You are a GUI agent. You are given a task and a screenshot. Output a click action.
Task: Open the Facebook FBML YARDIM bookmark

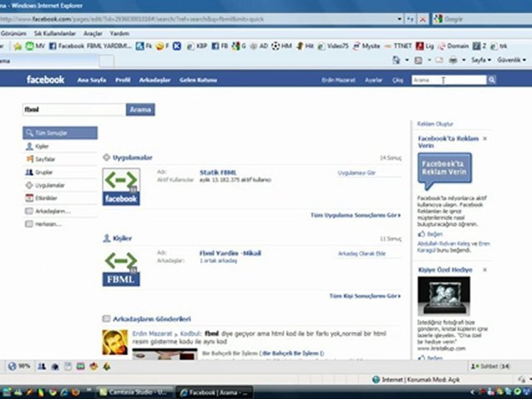tap(90, 46)
